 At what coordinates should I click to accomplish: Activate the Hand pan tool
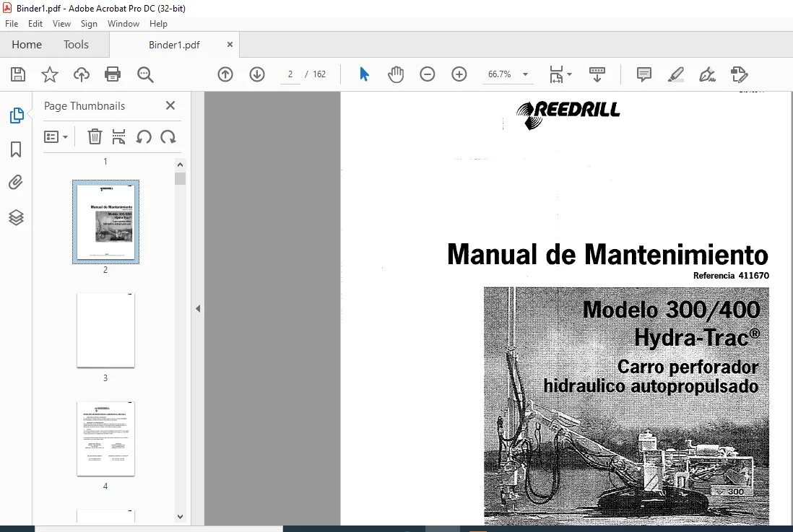(396, 74)
